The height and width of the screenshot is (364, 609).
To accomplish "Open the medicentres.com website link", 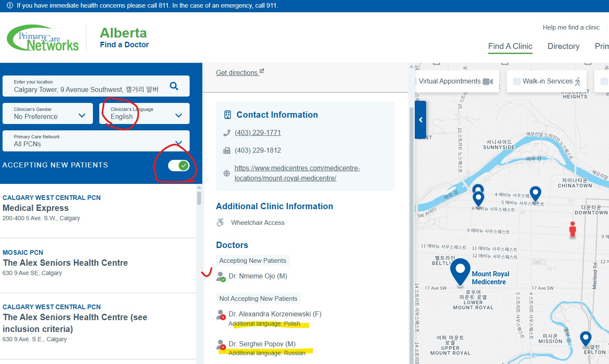I will 297,173.
